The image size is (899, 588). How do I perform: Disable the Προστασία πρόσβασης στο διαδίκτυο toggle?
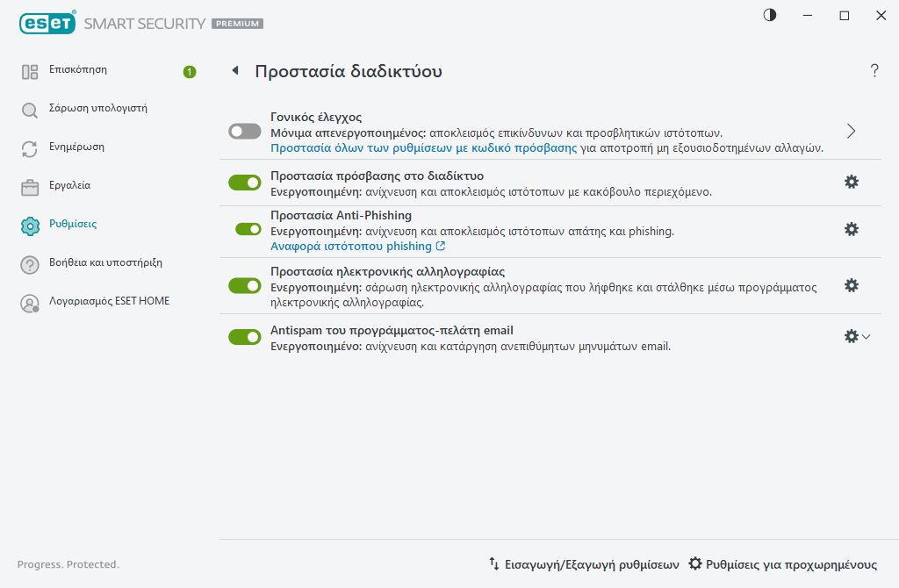tap(245, 183)
